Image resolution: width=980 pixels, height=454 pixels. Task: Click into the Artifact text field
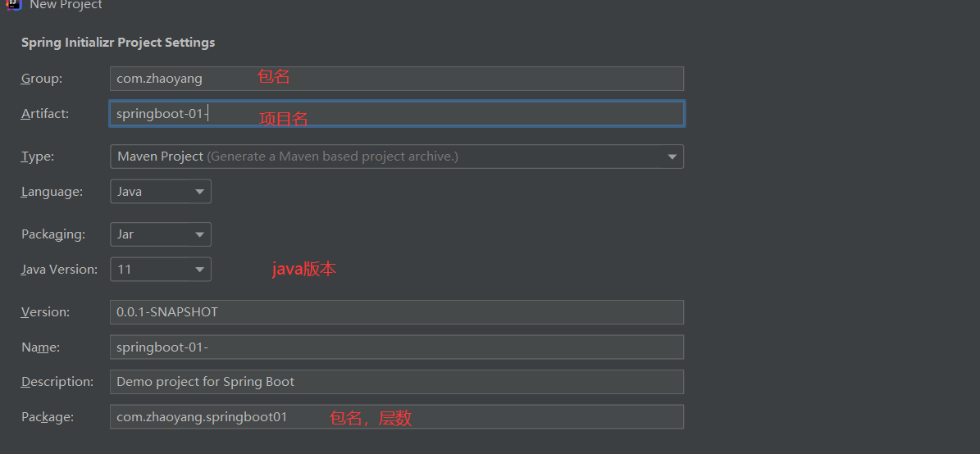point(396,114)
